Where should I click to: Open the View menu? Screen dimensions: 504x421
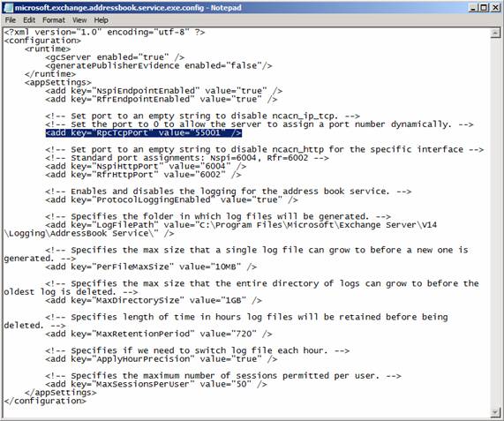click(x=79, y=20)
